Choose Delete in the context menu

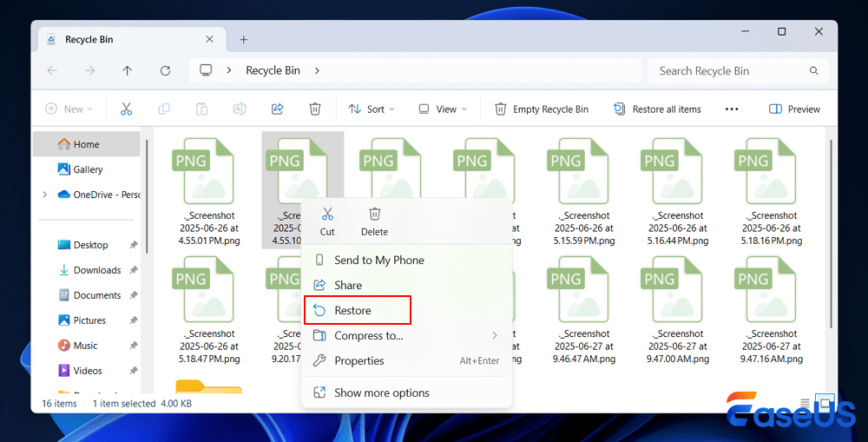click(374, 221)
